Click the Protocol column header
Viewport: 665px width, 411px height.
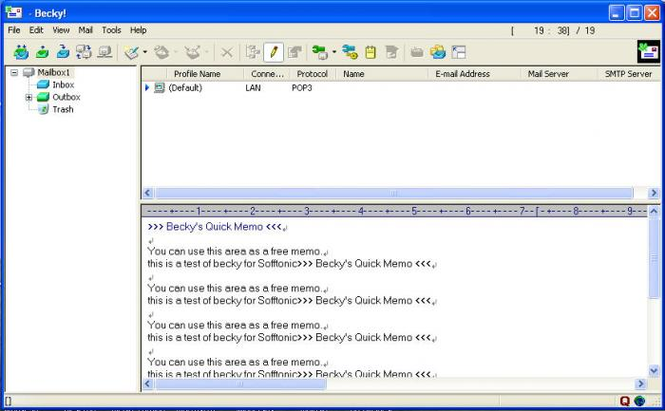coord(313,74)
